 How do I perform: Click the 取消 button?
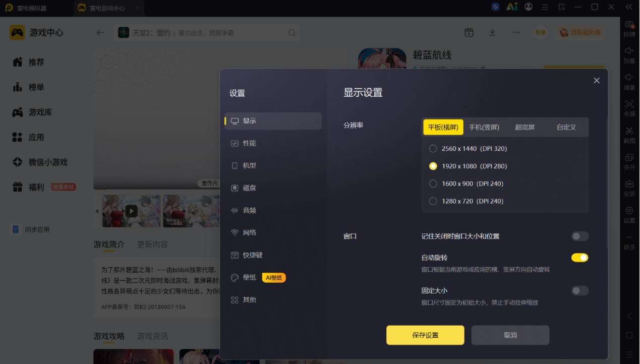(x=510, y=335)
